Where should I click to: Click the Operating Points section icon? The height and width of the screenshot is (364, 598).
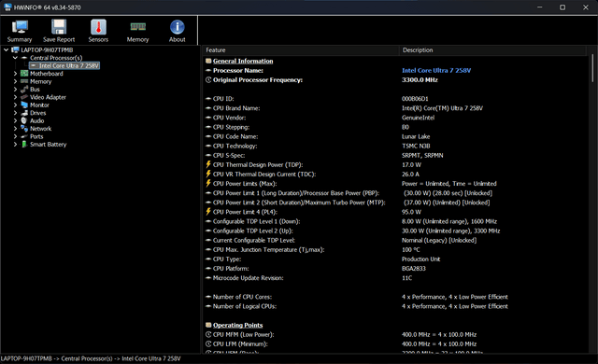(x=208, y=325)
